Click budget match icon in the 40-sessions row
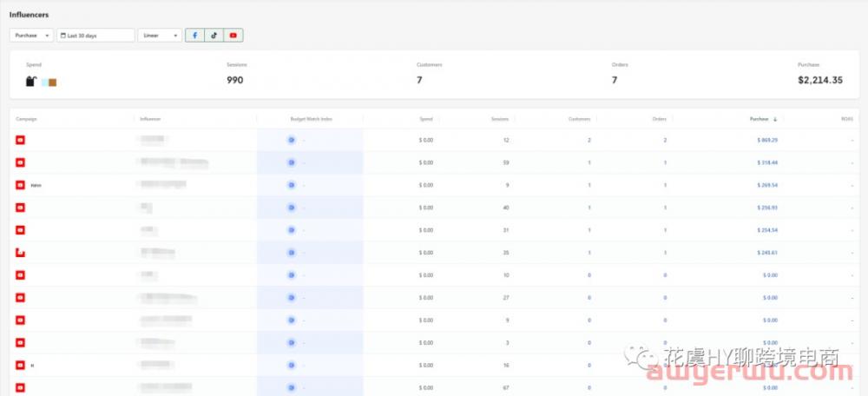Viewport: 868px width, 396px height. [291, 208]
